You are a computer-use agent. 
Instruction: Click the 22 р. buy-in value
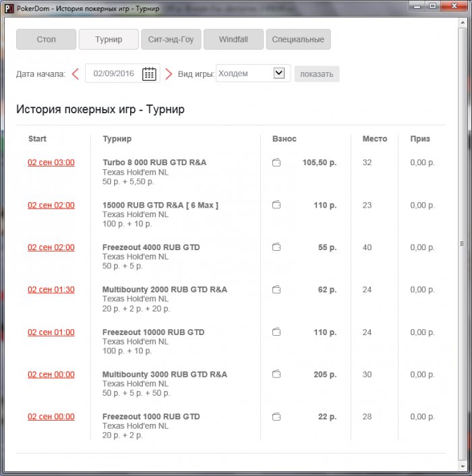coord(327,417)
